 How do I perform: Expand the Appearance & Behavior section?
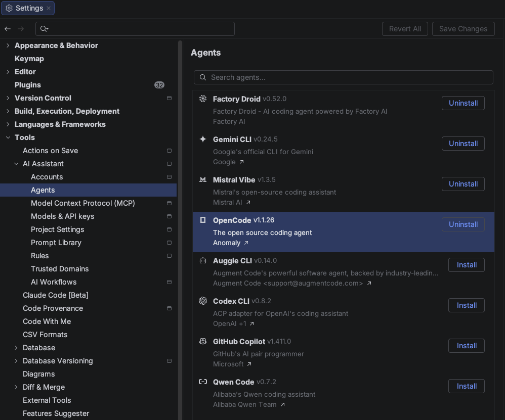(8, 45)
